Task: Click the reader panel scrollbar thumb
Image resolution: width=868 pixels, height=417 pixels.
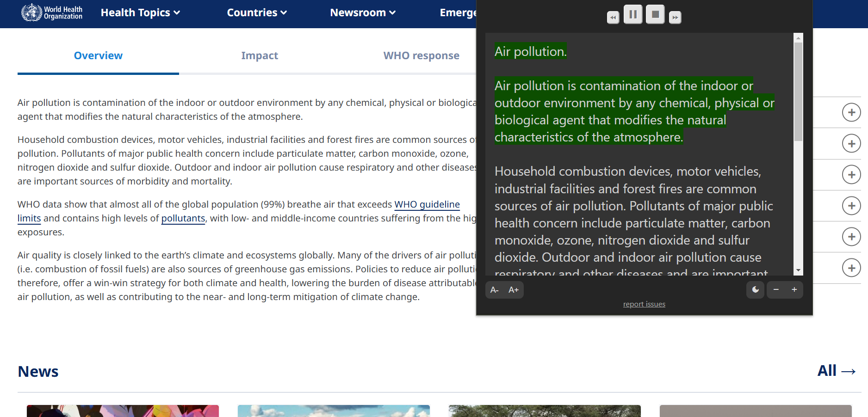Action: pyautogui.click(x=798, y=92)
